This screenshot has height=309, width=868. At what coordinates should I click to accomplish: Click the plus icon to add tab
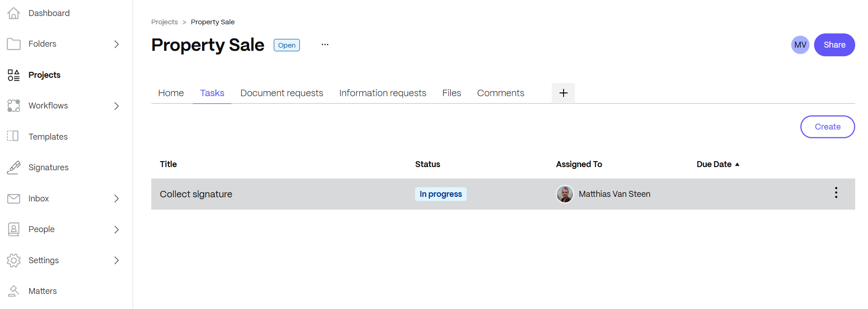[563, 93]
